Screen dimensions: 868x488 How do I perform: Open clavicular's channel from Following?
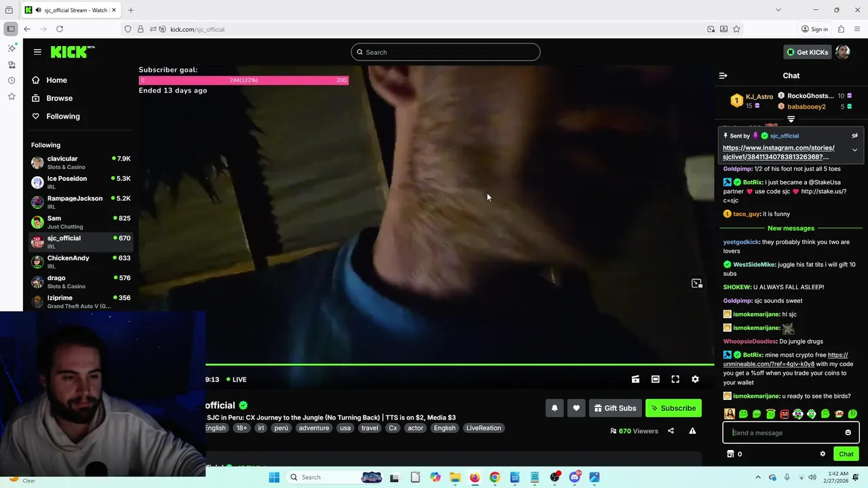click(81, 163)
